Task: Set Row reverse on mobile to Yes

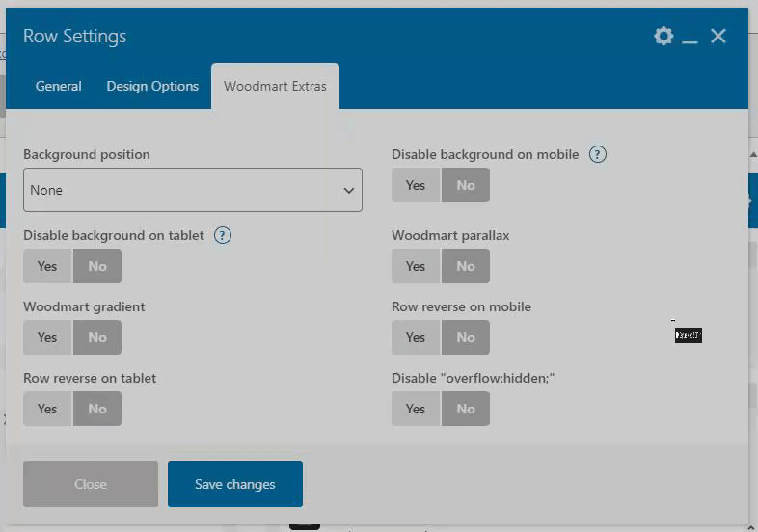Action: pos(416,337)
